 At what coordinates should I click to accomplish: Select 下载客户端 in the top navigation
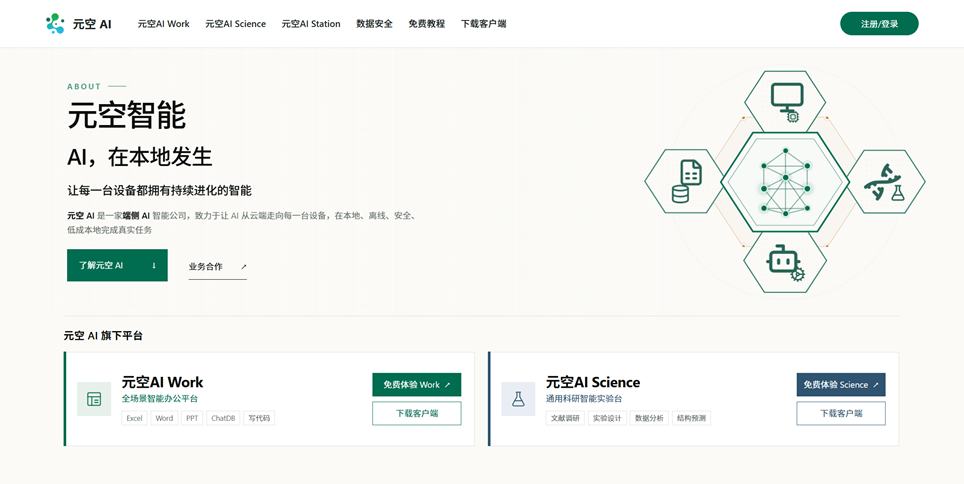click(484, 24)
